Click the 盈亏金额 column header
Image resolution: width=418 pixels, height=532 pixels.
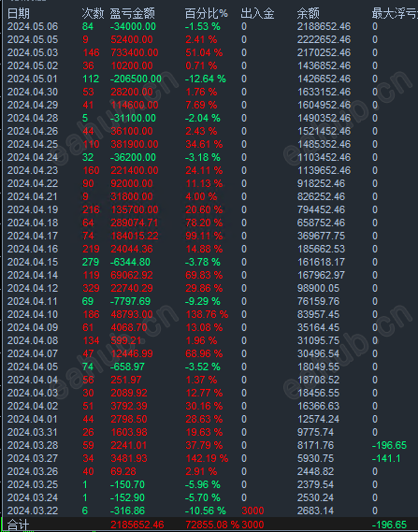[x=133, y=14]
